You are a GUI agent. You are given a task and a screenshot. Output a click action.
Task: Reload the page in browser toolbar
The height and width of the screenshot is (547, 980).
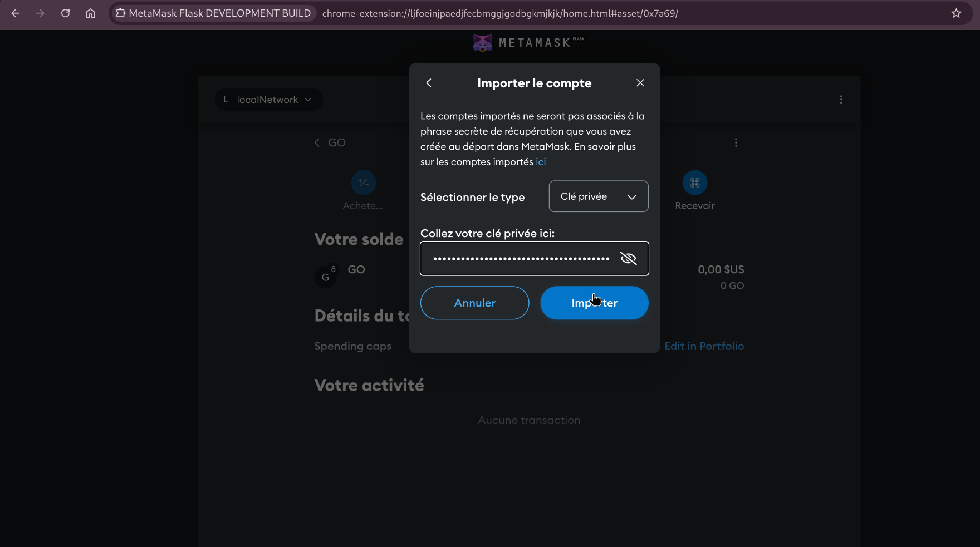tap(65, 13)
